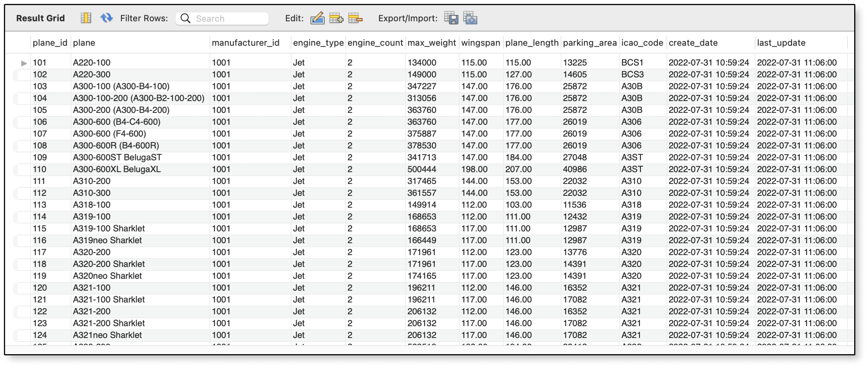This screenshot has width=868, height=368.
Task: Click the magnifier icon in Filter Rows
Action: coord(185,19)
